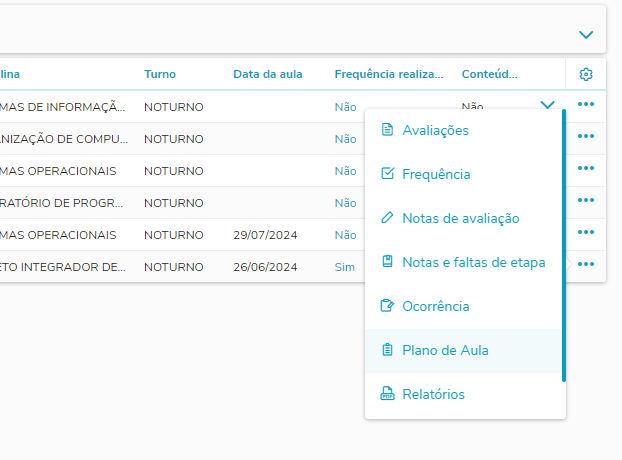Expand the chevron in the first table row
This screenshot has height=460, width=622.
click(547, 105)
